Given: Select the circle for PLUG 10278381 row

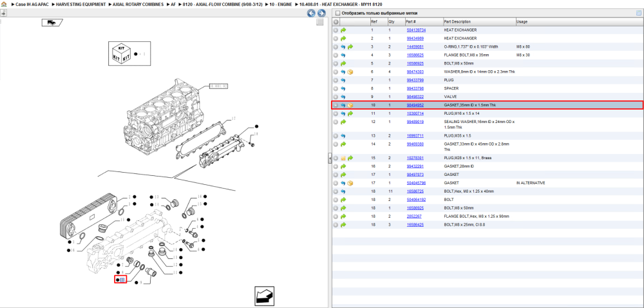Looking at the screenshot, I should pos(336,158).
